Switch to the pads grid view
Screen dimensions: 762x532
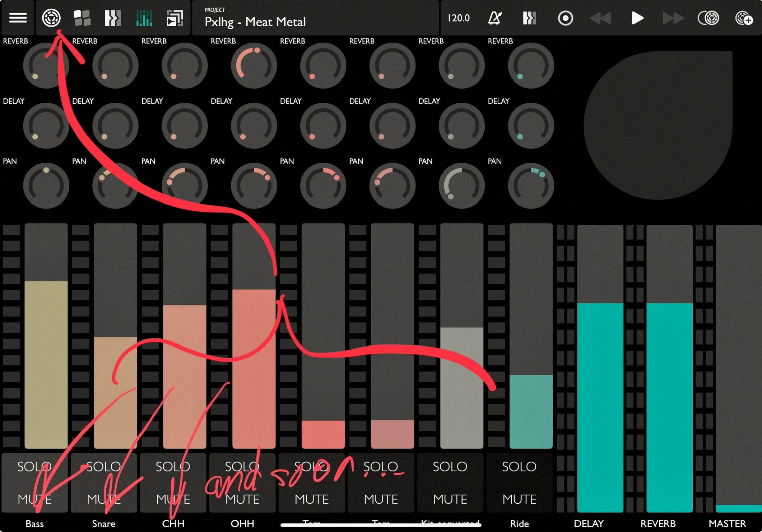coord(82,18)
